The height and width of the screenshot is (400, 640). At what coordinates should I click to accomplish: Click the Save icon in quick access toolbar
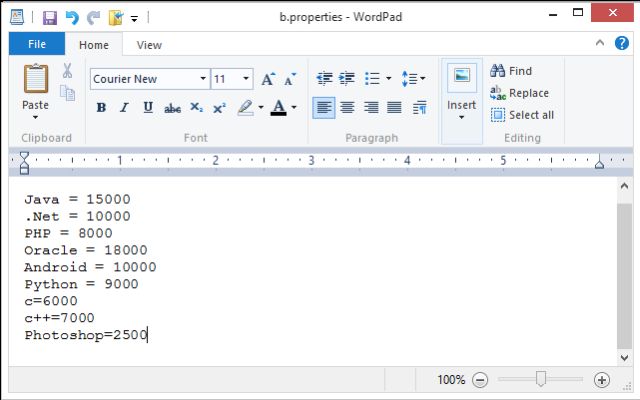point(50,18)
